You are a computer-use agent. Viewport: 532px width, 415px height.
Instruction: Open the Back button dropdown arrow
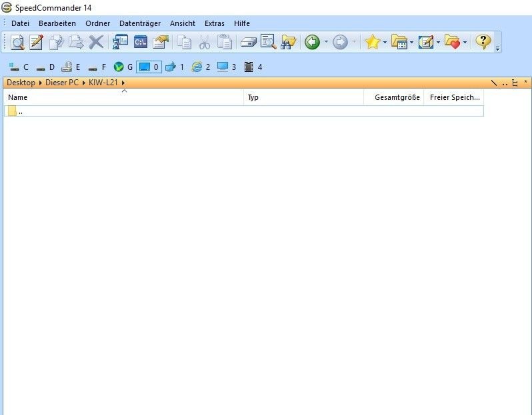[x=326, y=42]
